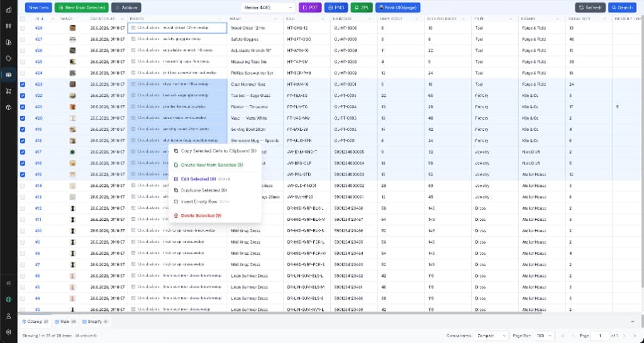Open the settings gear sidebar icon

tap(9, 332)
